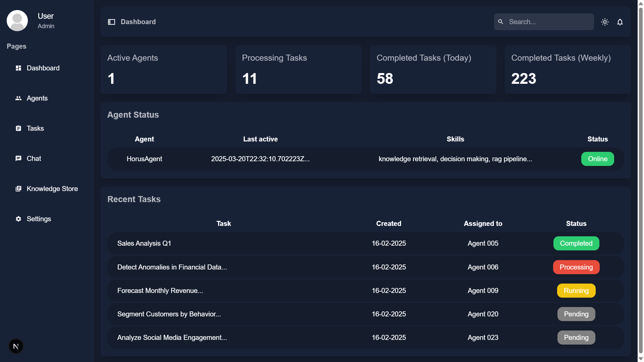Toggle light mode with the sun icon

[605, 22]
